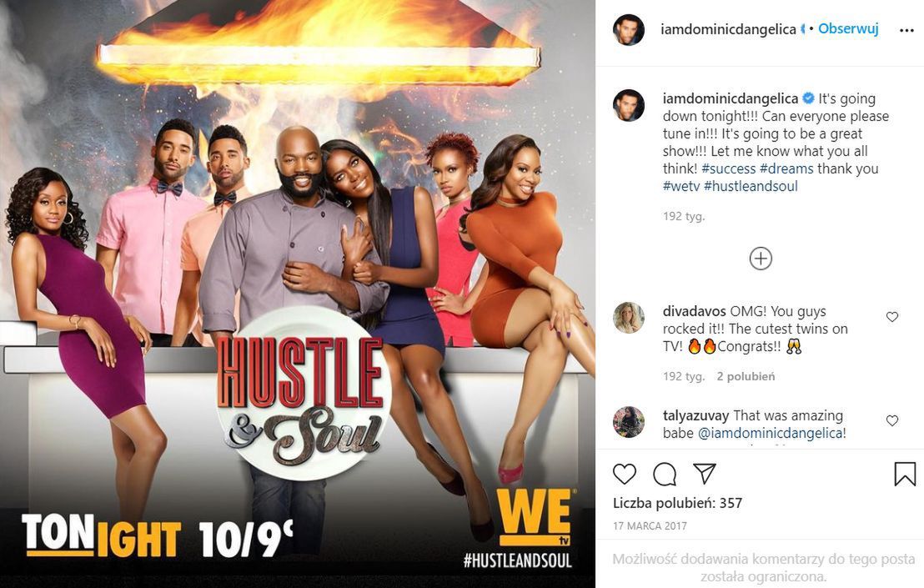Load more comments with plus circle

[x=761, y=259]
